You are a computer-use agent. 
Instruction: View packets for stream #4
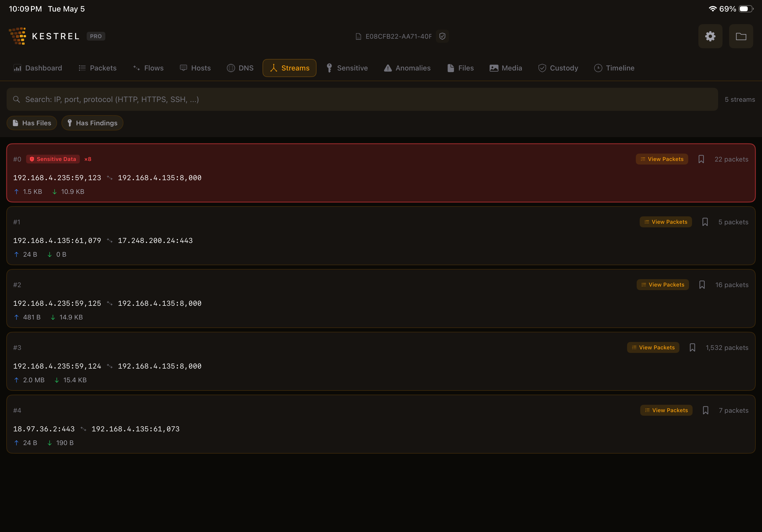[x=667, y=410]
